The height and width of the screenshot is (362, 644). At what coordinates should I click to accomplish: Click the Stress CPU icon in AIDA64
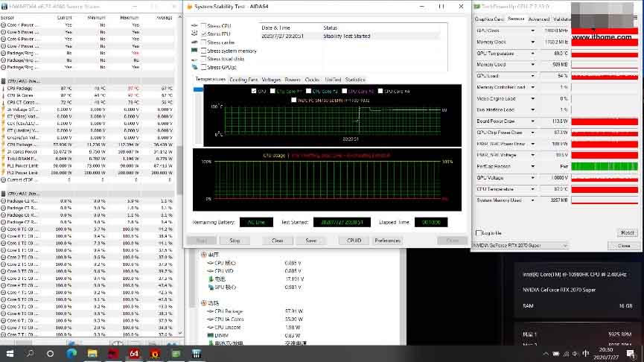(194, 25)
